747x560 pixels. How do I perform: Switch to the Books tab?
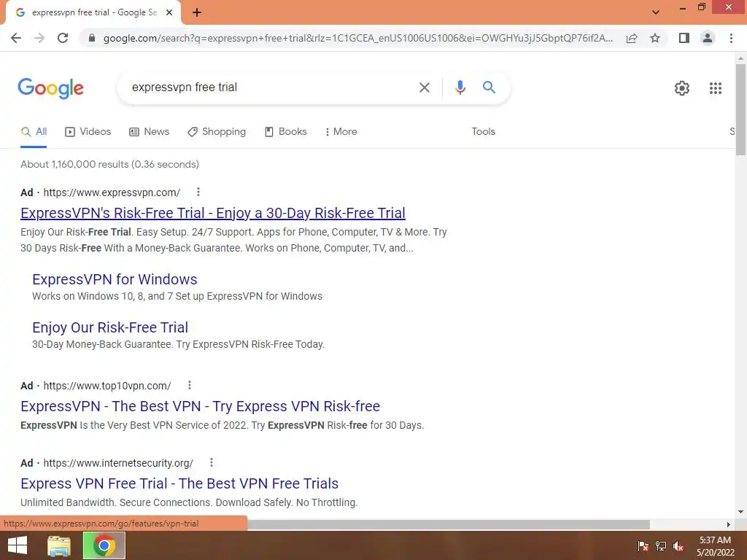(285, 132)
